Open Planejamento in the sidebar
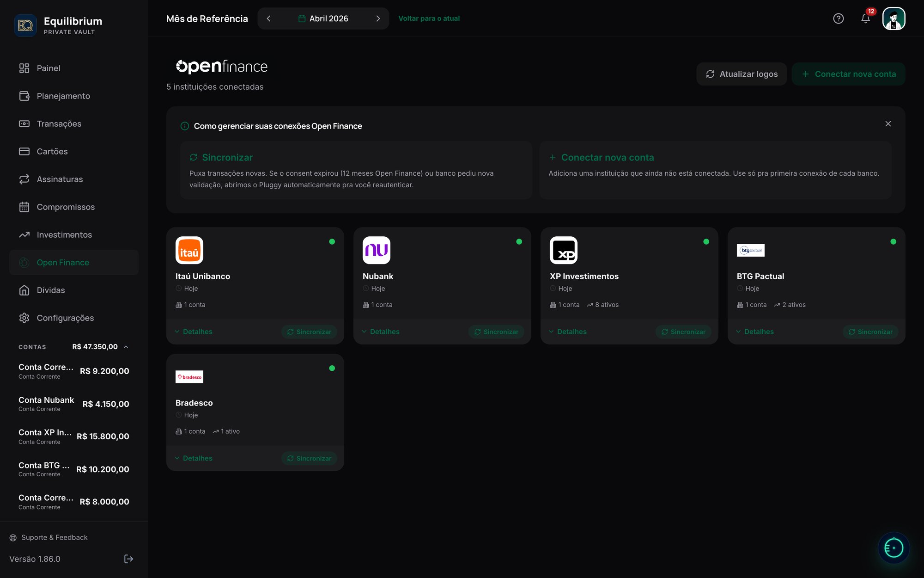 pyautogui.click(x=74, y=96)
